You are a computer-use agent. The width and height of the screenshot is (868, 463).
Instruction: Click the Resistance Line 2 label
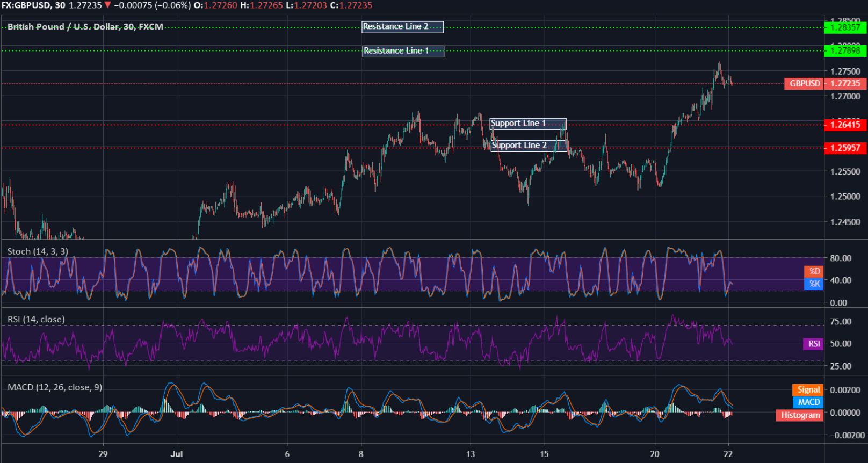click(x=402, y=27)
